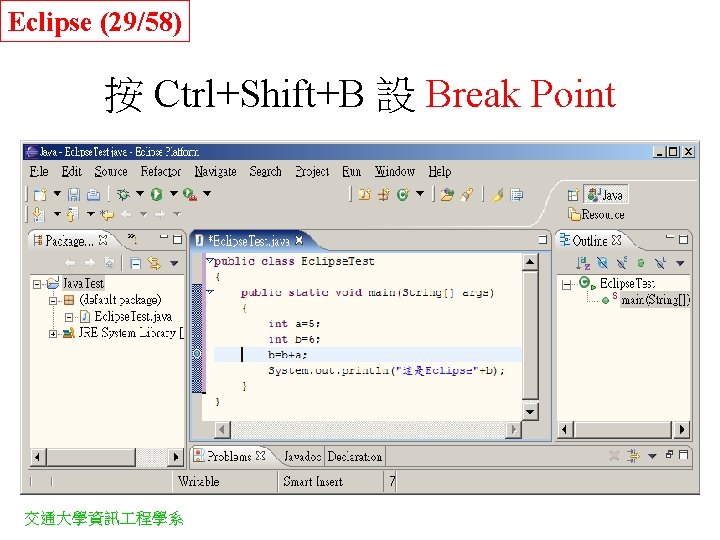
Task: Open the File menu
Action: tap(39, 172)
